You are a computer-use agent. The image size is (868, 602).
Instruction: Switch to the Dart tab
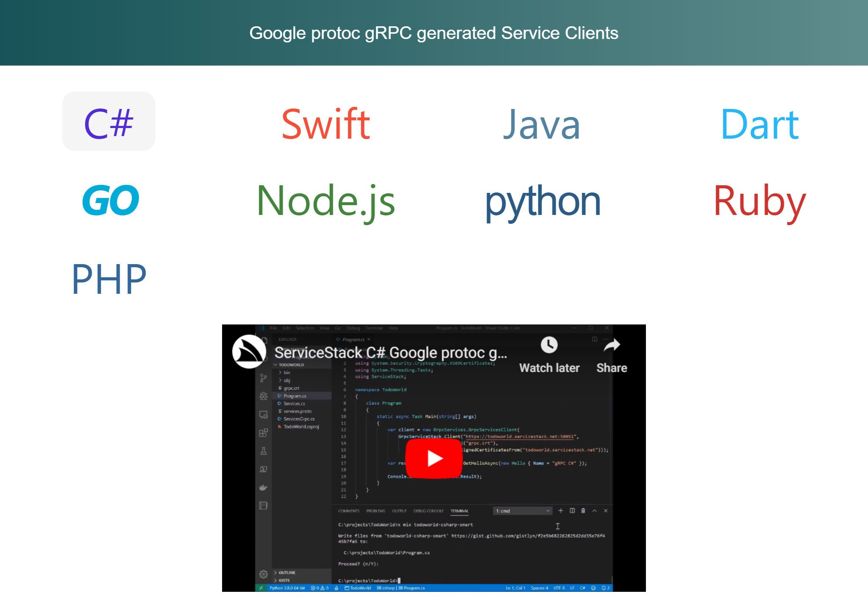click(759, 124)
